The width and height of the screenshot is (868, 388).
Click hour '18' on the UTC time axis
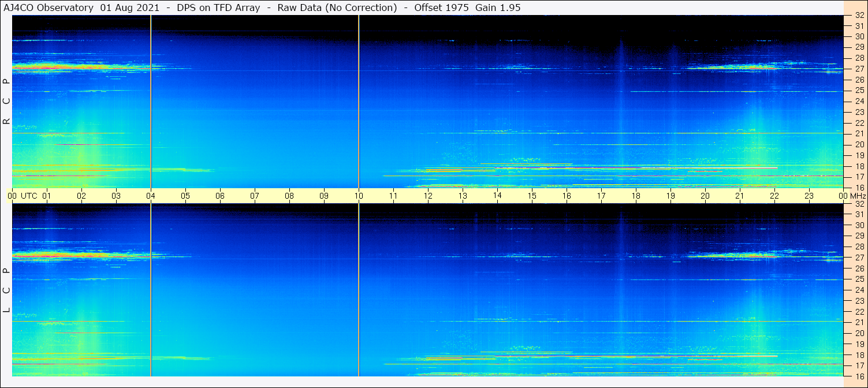tap(636, 196)
